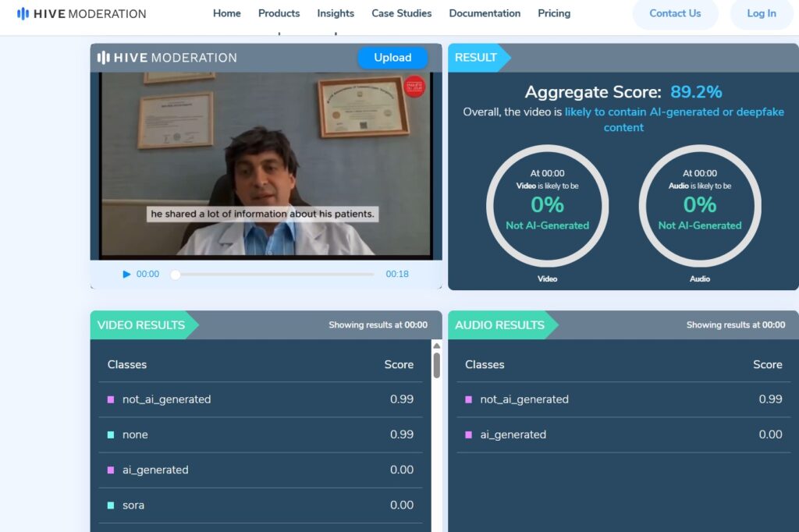Viewport: 799px width, 532px height.
Task: Click purple swatch beside audio not_ai_generated
Action: [x=468, y=399]
